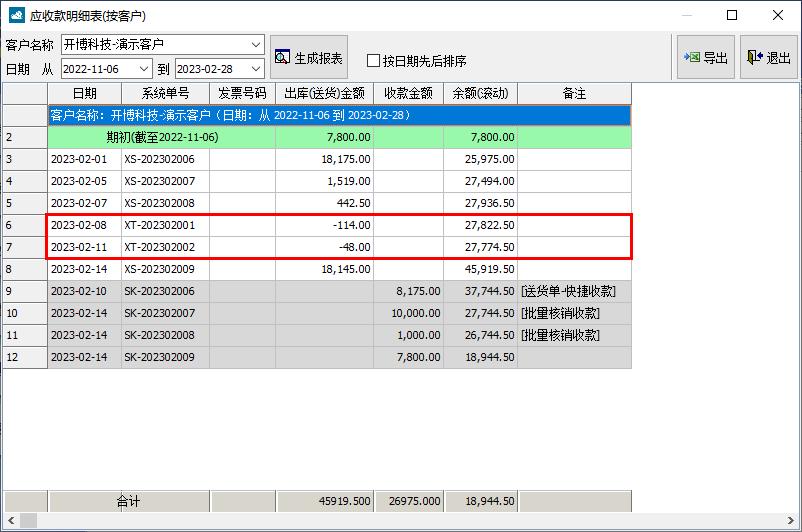Click the [送货单-快捷收款] remark cell
Viewport: 802px width, 532px height.
(574, 291)
